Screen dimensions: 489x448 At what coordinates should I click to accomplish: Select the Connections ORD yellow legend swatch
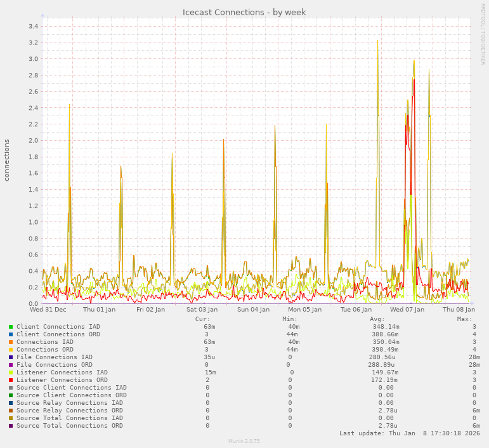[x=11, y=350]
